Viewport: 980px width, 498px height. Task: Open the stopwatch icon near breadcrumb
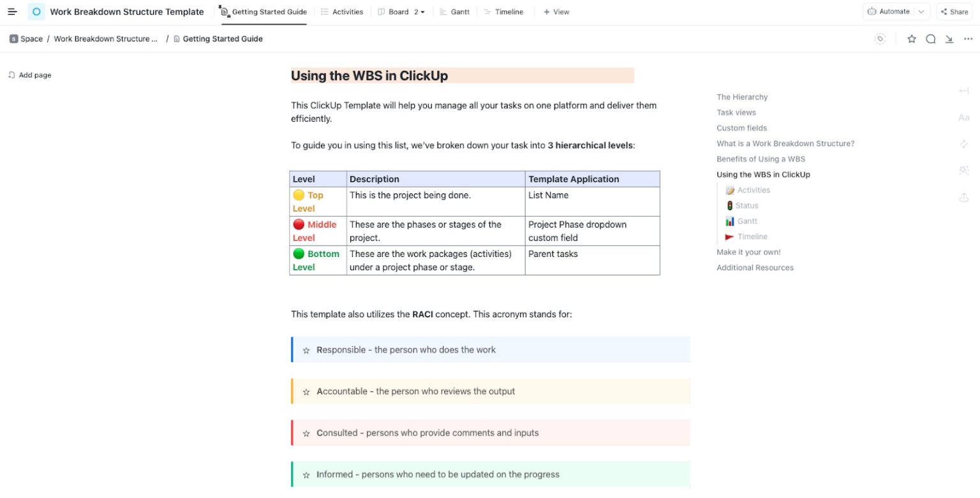[880, 39]
